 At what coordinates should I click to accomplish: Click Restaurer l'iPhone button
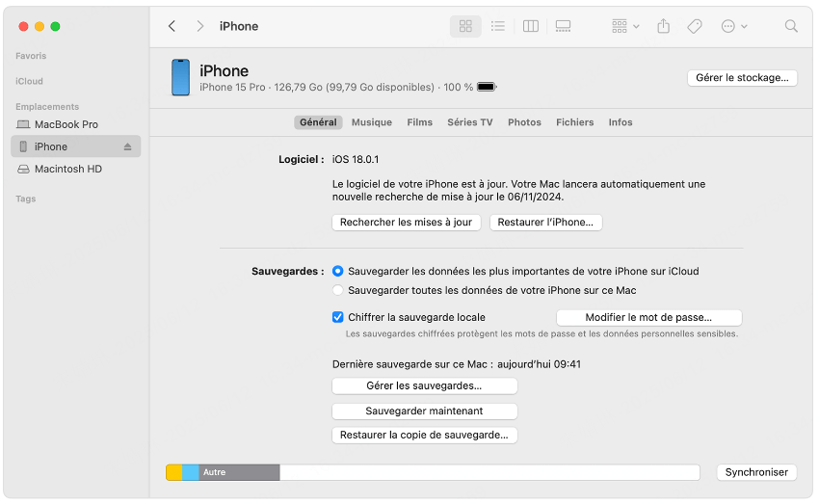(545, 223)
